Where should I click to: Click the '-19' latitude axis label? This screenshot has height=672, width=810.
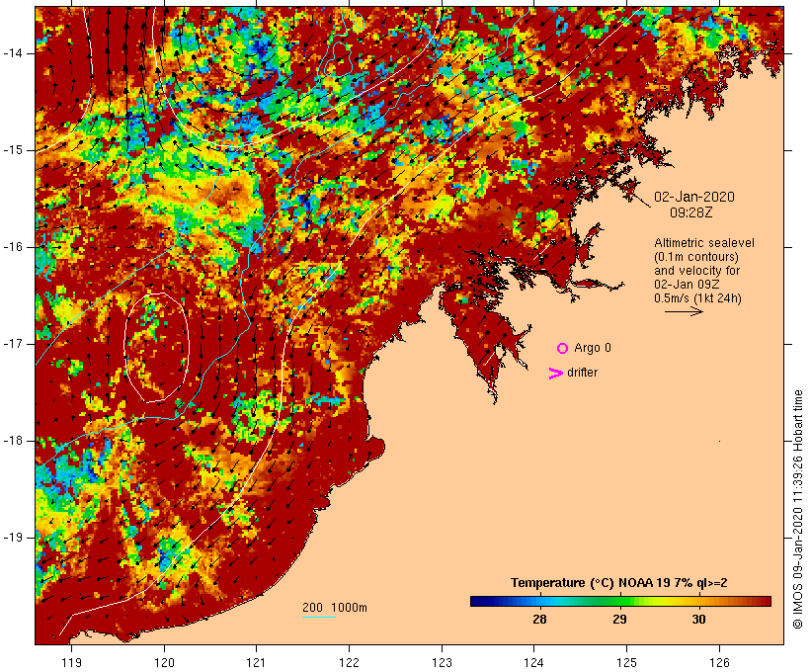click(13, 538)
